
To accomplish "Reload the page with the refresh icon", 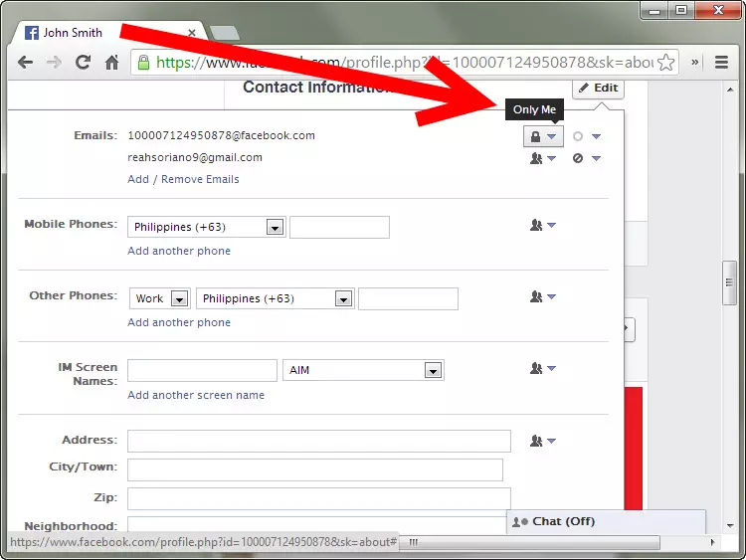I will tap(84, 63).
